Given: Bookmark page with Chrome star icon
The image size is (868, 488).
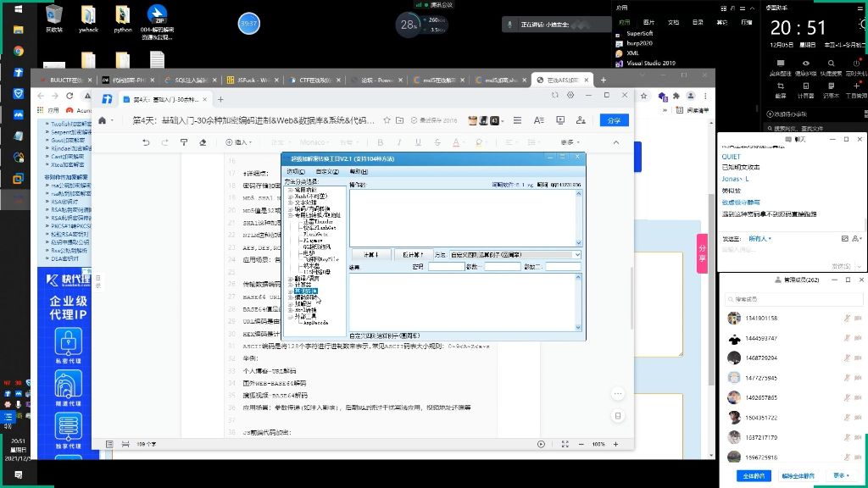Looking at the screenshot, I should pyautogui.click(x=644, y=96).
